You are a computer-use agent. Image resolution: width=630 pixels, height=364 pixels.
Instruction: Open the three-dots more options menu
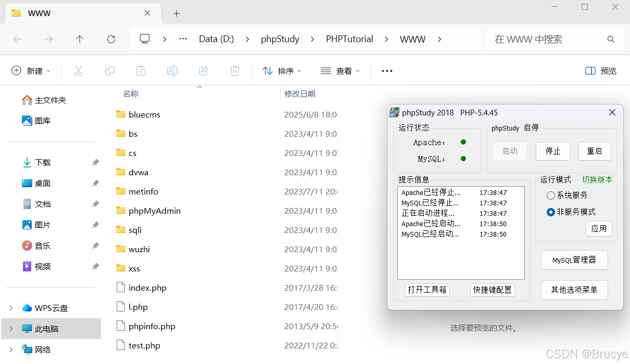point(387,71)
